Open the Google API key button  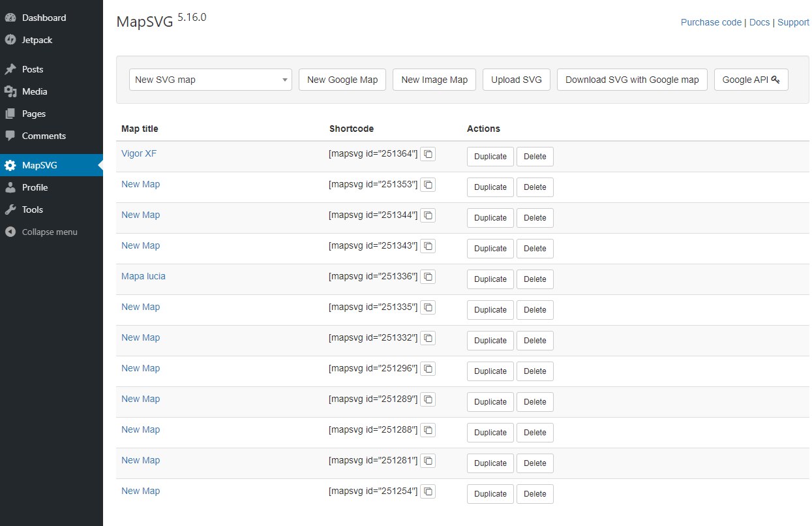[751, 80]
